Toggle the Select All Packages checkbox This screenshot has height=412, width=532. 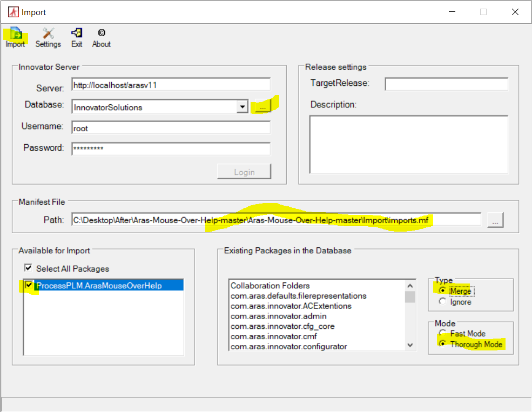28,268
